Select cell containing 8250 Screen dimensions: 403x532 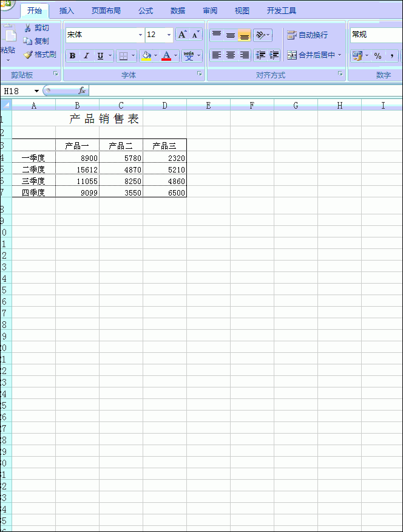(x=121, y=180)
